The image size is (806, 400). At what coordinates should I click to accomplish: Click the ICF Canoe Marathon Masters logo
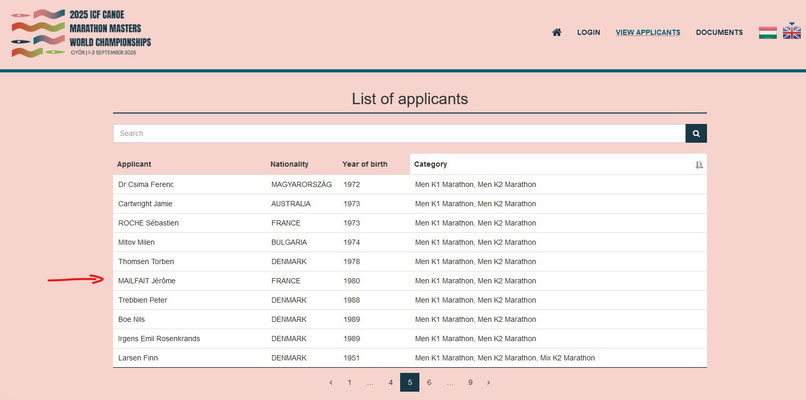tap(81, 32)
